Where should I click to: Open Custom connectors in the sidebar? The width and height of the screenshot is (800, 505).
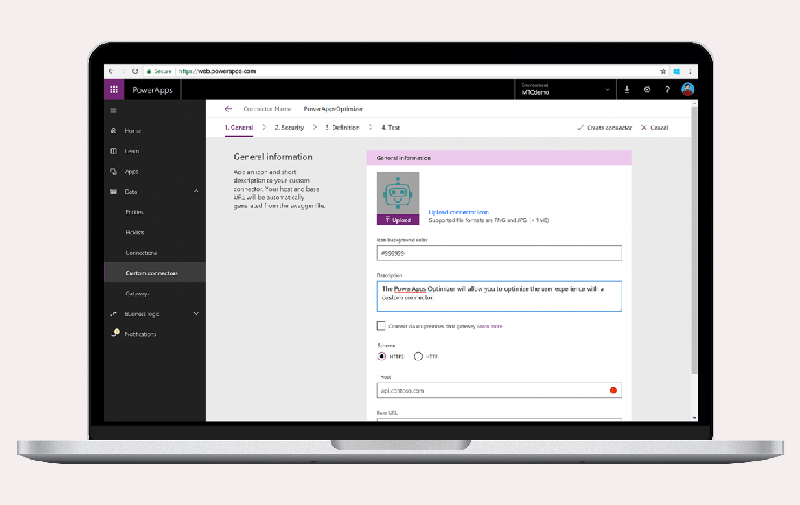click(155, 273)
